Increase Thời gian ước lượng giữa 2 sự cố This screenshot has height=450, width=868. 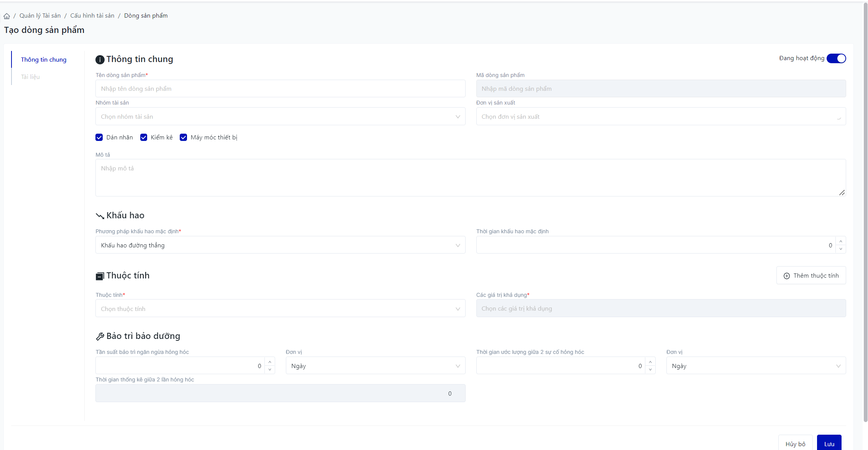coord(650,362)
